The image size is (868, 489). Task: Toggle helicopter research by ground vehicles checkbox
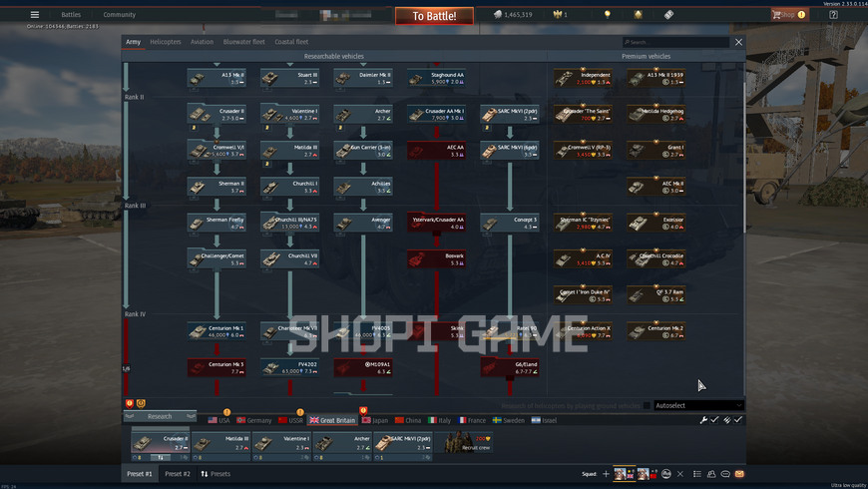point(647,406)
